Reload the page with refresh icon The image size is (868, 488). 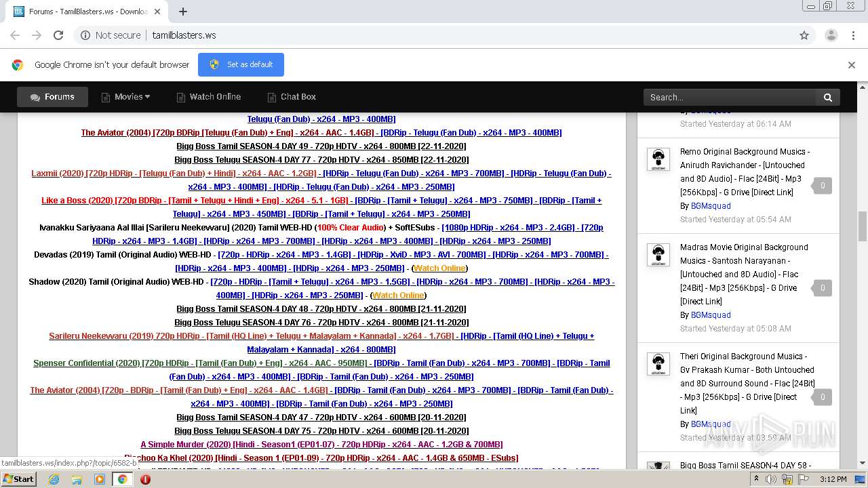click(x=58, y=35)
